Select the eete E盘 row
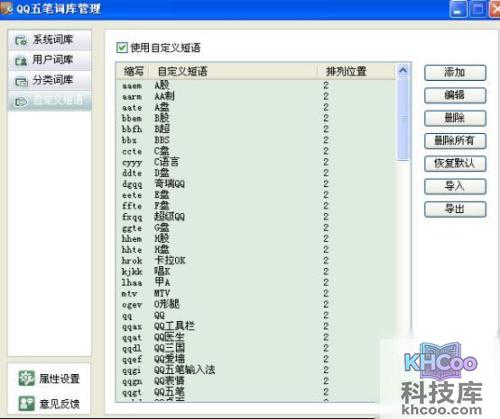 (x=256, y=195)
